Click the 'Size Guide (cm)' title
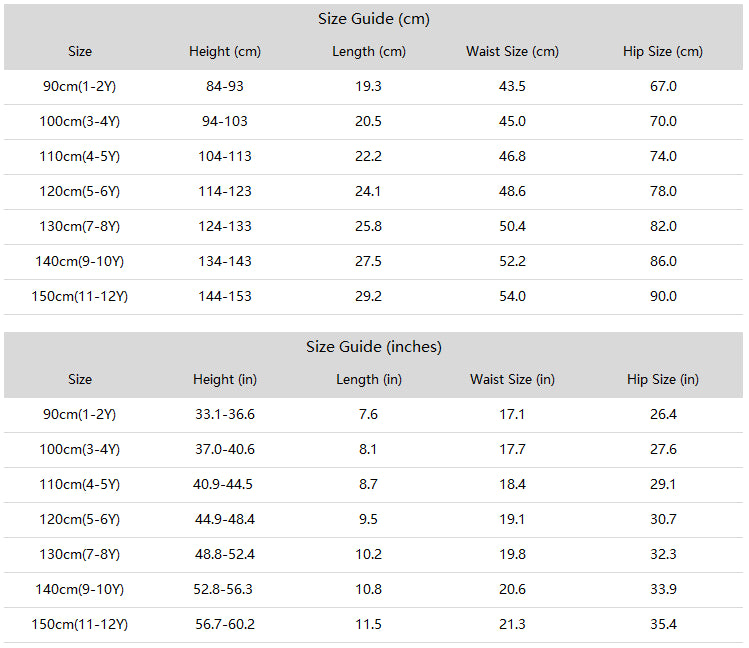 coord(374,19)
